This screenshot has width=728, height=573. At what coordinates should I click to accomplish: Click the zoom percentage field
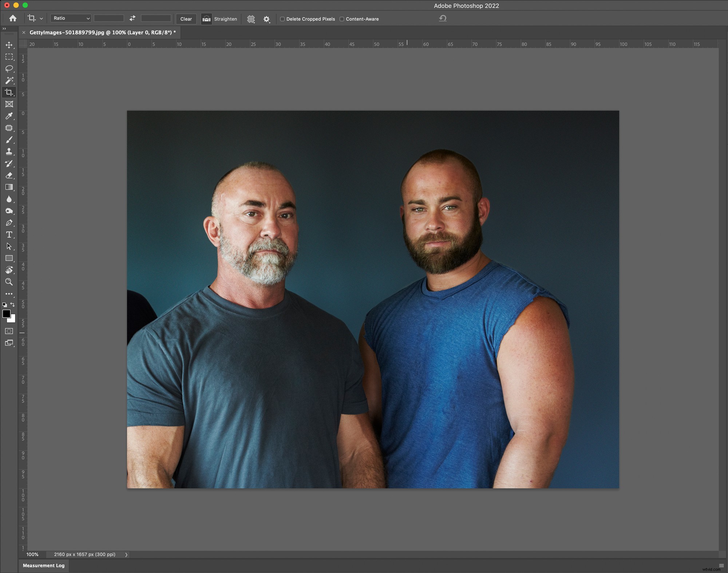(x=32, y=554)
